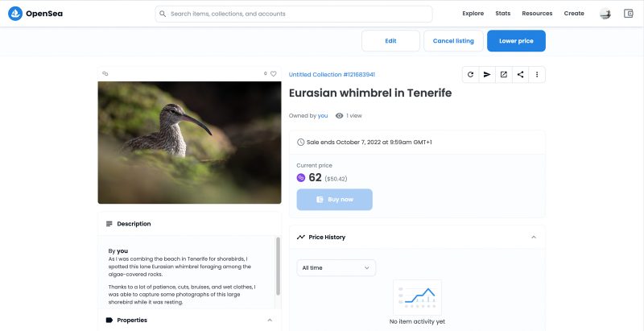Collapse the Price History section
The width and height of the screenshot is (644, 331).
point(534,237)
